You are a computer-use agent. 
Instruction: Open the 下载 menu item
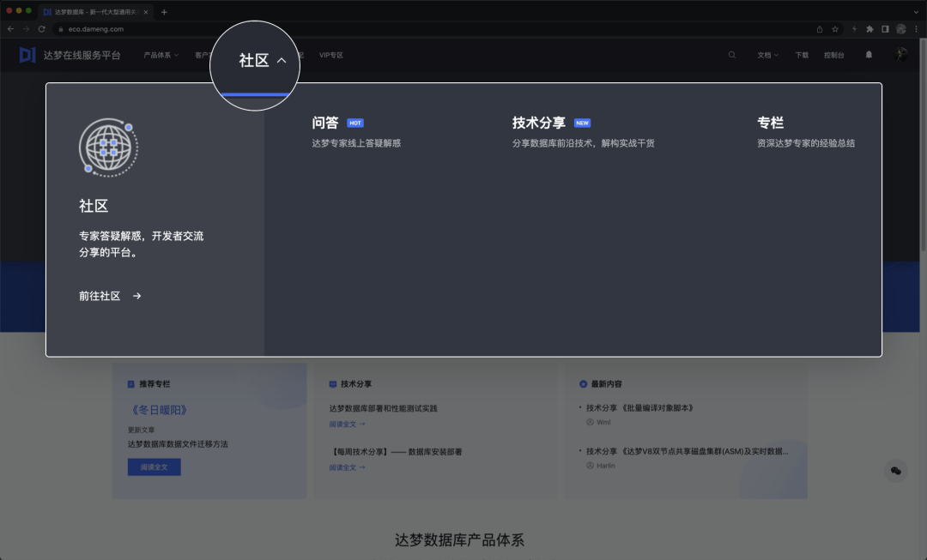click(x=802, y=55)
